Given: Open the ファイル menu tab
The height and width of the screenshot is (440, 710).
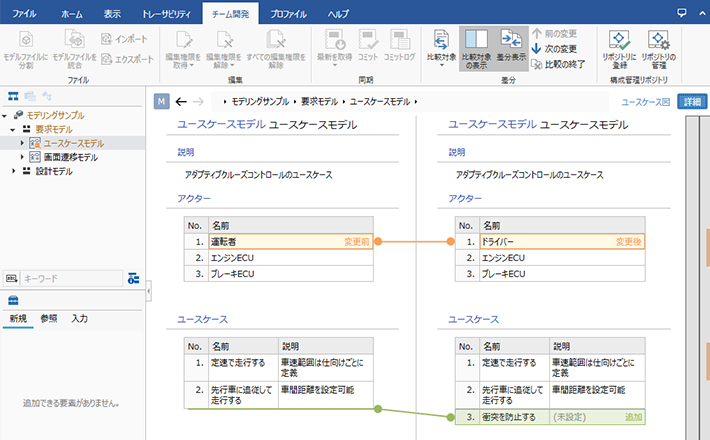Looking at the screenshot, I should click(24, 14).
